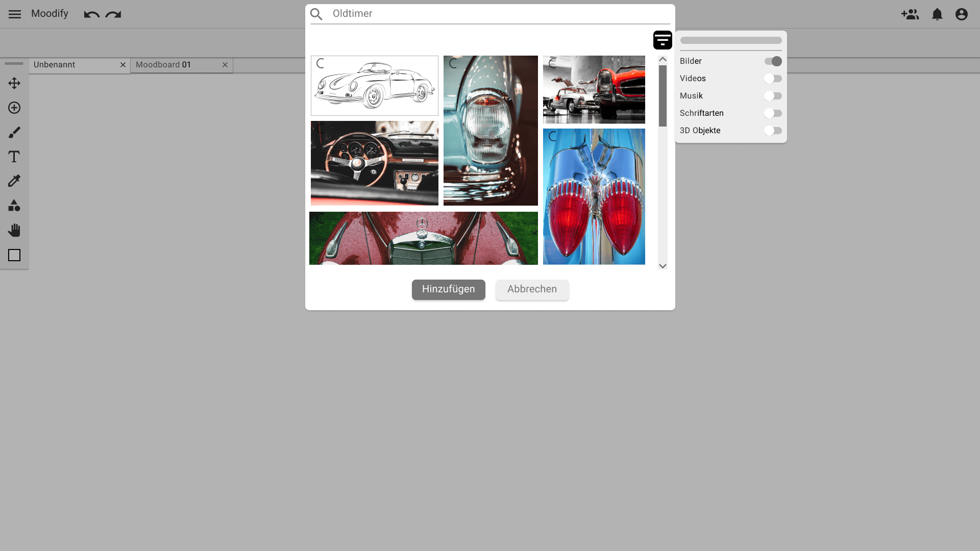Select the Hand pan tool
This screenshot has height=551, width=980.
pos(14,230)
